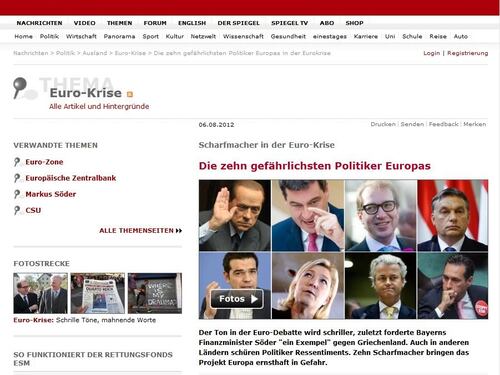500x375 pixels.
Task: Click Euro-Krise: Schrille Töne caption link
Action: [x=85, y=320]
